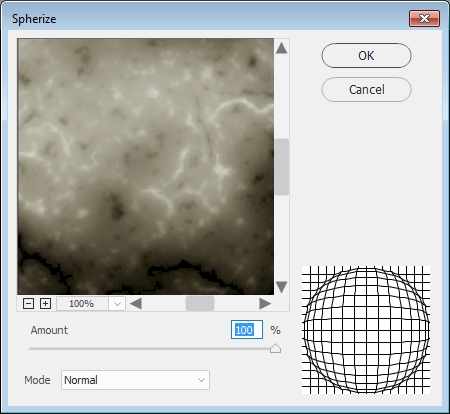
Task: Zoom in the preview with plus icon
Action: [45, 304]
